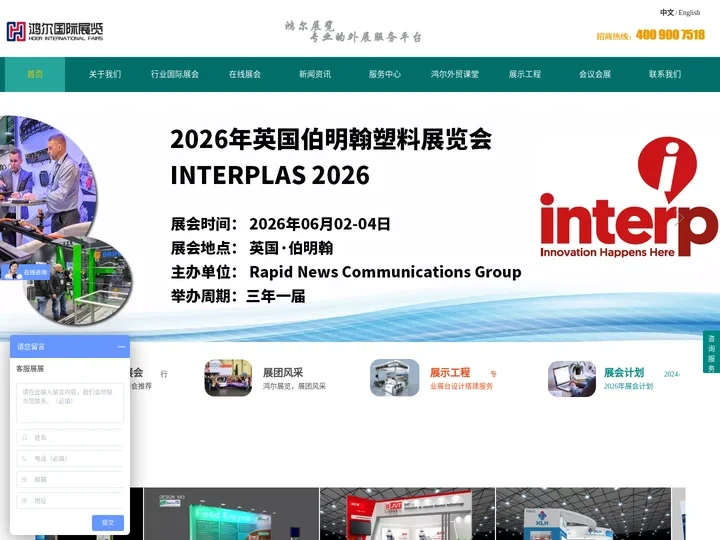Open 展示工程 nav item
The width and height of the screenshot is (720, 540).
(525, 74)
